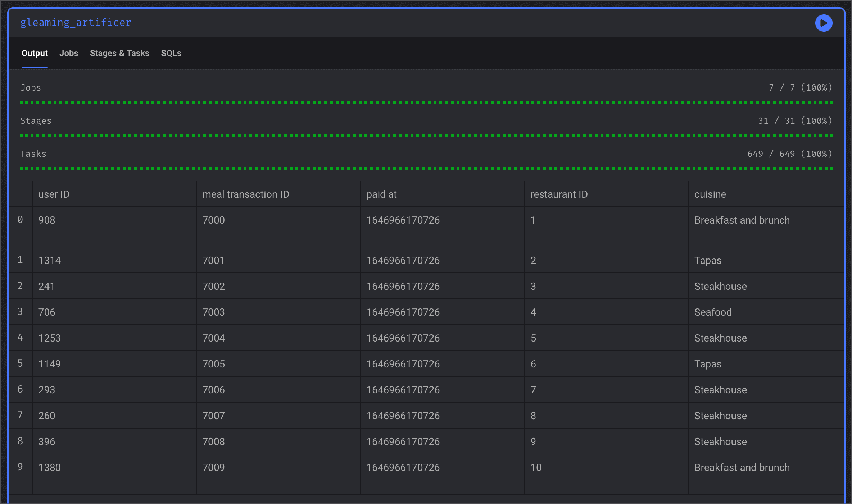Image resolution: width=852 pixels, height=504 pixels.
Task: Click the Stages progress bar
Action: pos(426,135)
